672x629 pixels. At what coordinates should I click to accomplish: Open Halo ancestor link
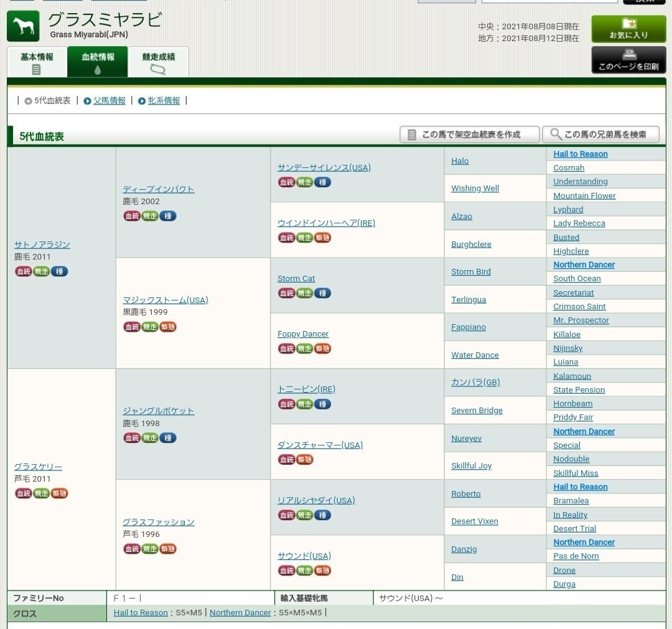tap(460, 161)
